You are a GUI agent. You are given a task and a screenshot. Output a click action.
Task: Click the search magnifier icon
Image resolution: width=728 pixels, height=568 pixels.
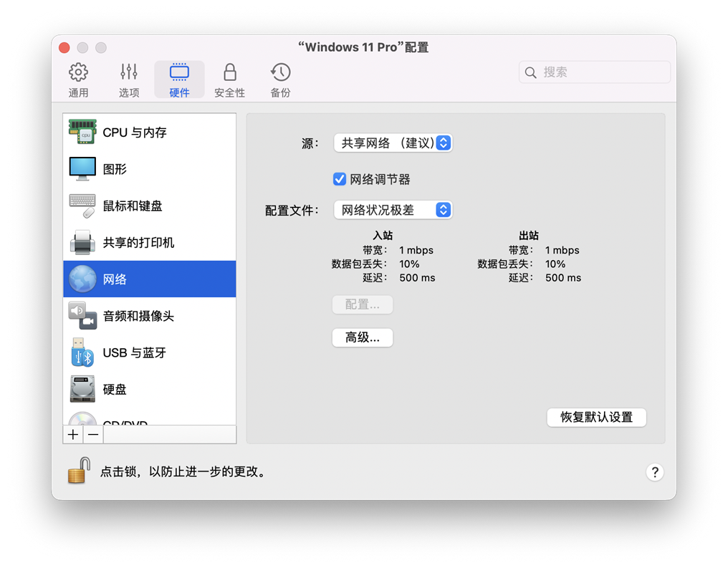(x=531, y=72)
